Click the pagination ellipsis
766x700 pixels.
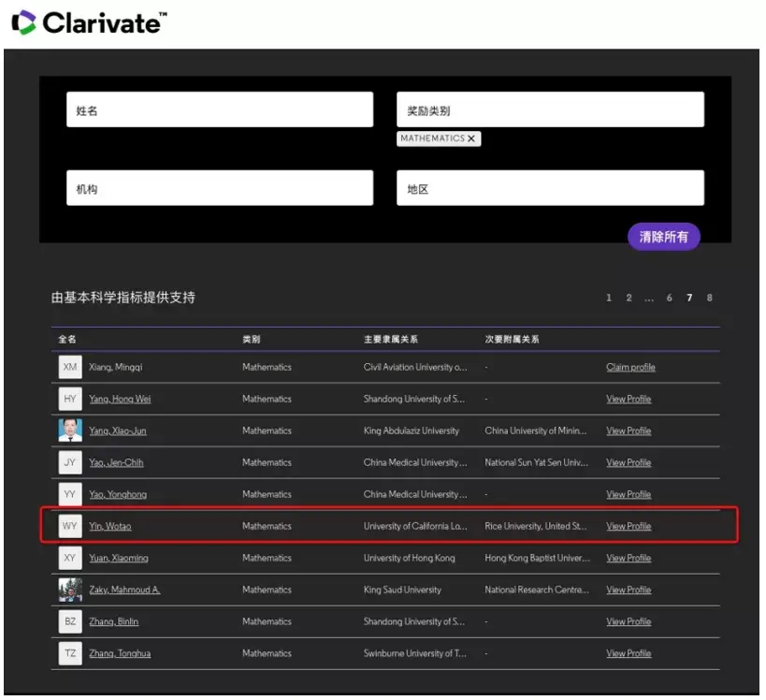click(649, 299)
